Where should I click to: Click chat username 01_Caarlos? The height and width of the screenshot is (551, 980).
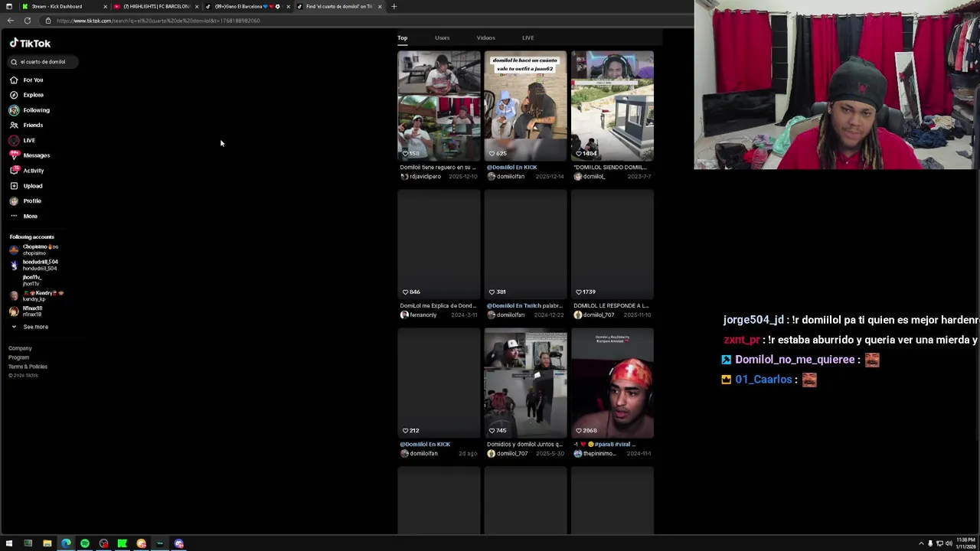coord(763,380)
